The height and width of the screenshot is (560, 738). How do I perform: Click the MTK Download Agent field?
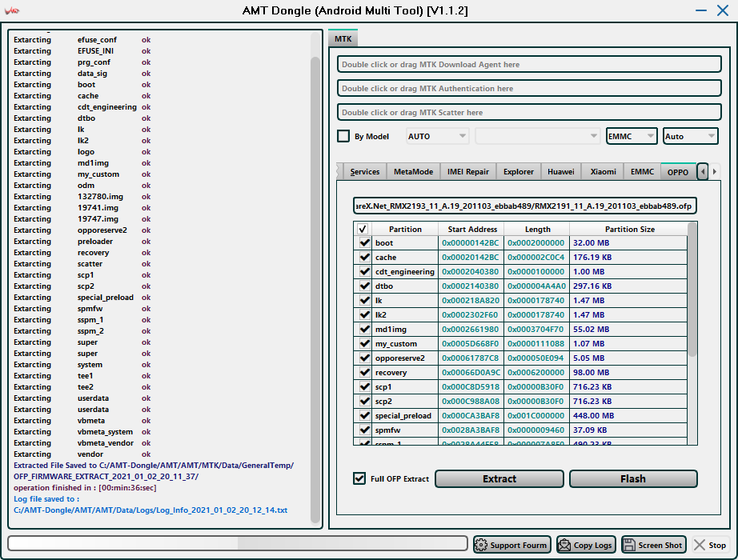530,65
